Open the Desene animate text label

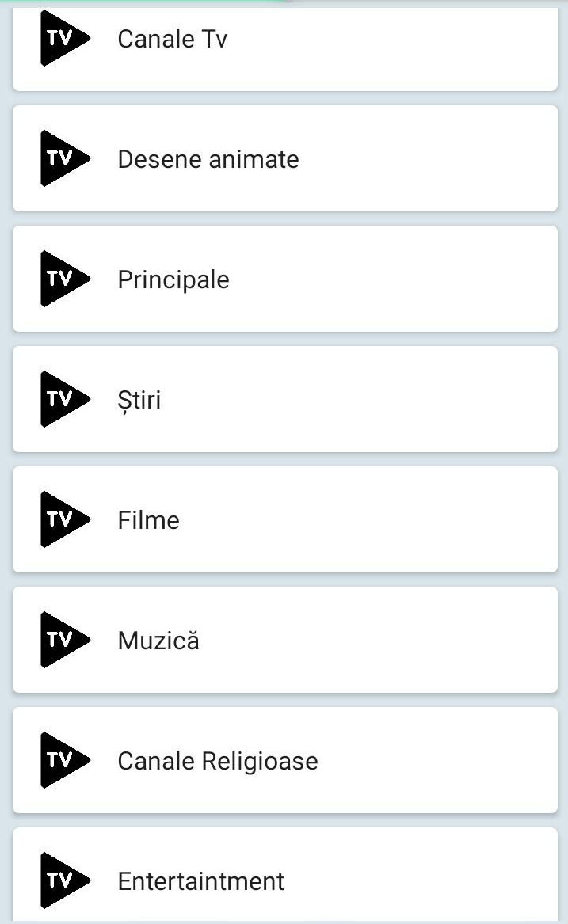pyautogui.click(x=208, y=159)
